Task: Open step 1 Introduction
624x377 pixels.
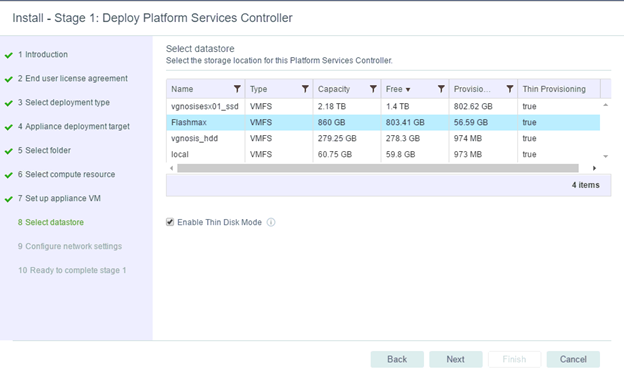Action: click(43, 55)
